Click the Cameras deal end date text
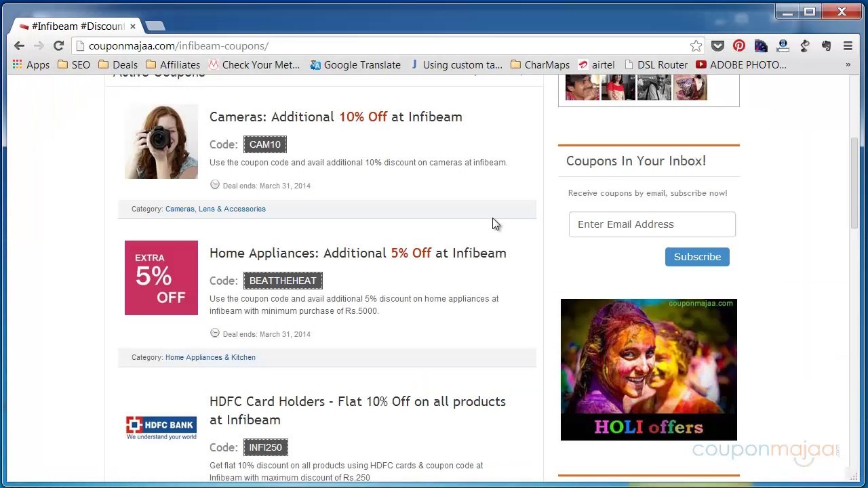This screenshot has width=868, height=488. point(267,186)
